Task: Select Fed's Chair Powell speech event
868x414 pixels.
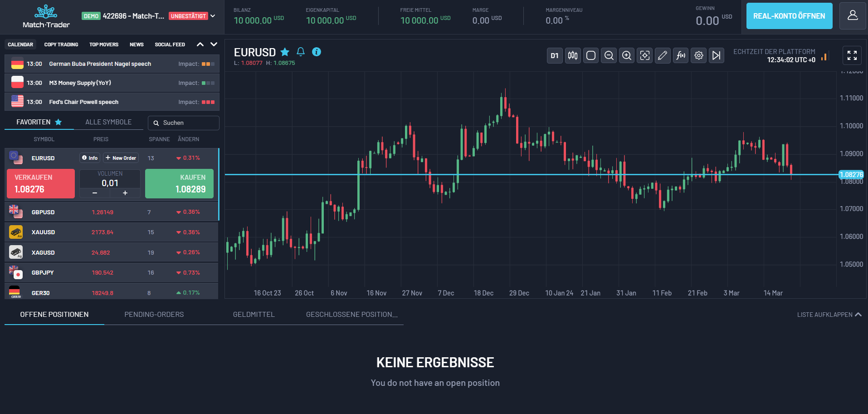Action: (112, 102)
